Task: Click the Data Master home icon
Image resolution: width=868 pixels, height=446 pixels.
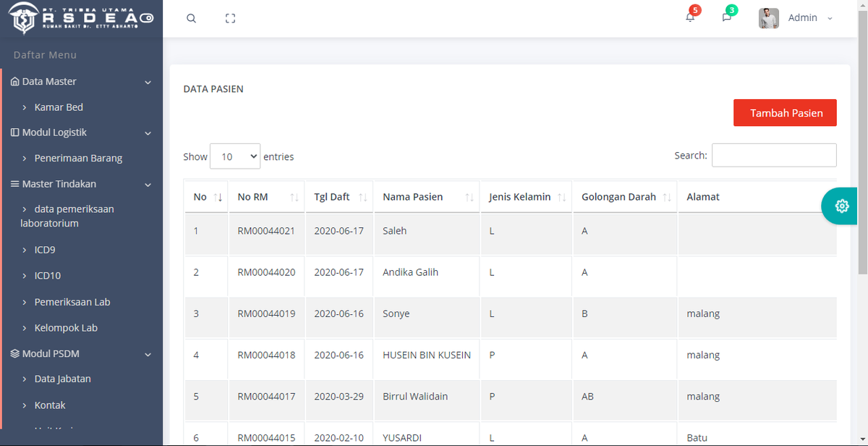Action: tap(15, 82)
